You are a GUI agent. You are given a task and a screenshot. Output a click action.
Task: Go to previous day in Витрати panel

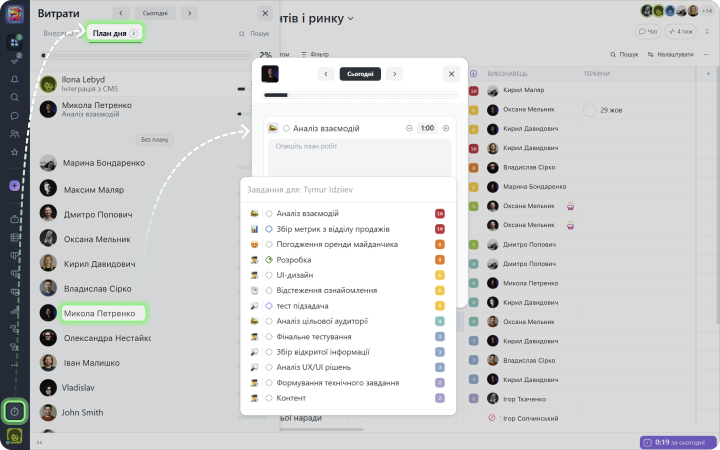(x=121, y=13)
